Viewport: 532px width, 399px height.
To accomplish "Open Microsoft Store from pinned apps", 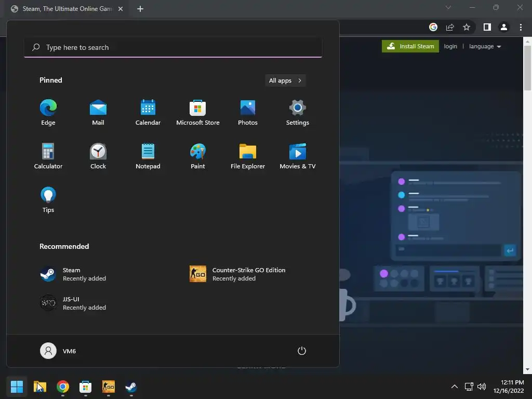I will tap(198, 113).
